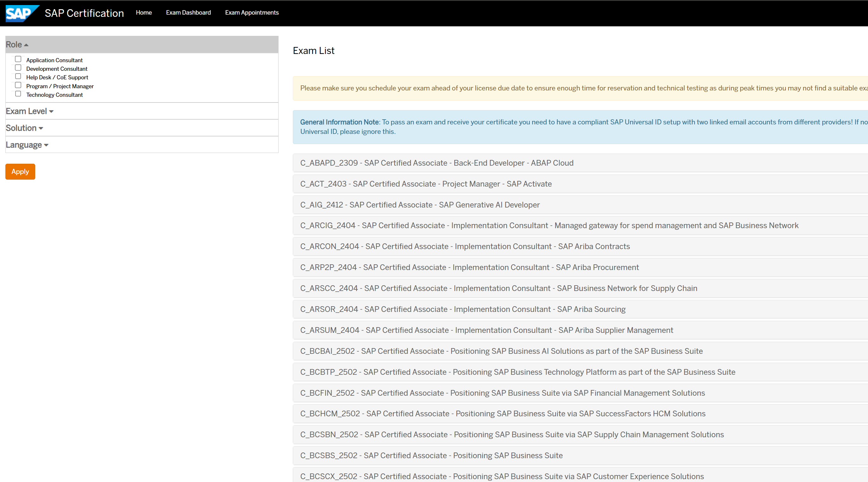Click the SAP Certification title
Image resolution: width=868 pixels, height=482 pixels.
pos(84,13)
